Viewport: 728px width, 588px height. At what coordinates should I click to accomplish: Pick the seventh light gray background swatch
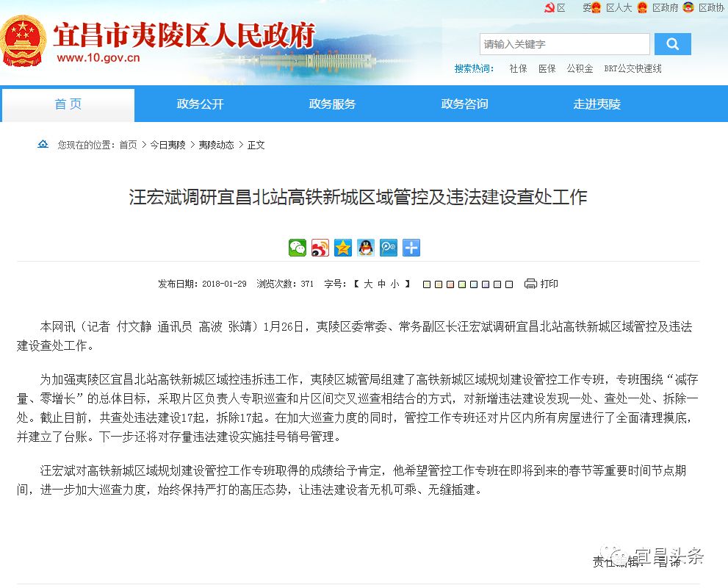click(497, 284)
